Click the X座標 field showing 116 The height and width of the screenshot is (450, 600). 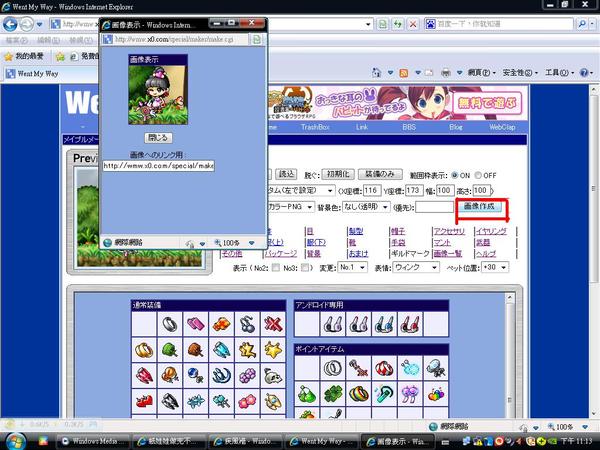[x=372, y=190]
